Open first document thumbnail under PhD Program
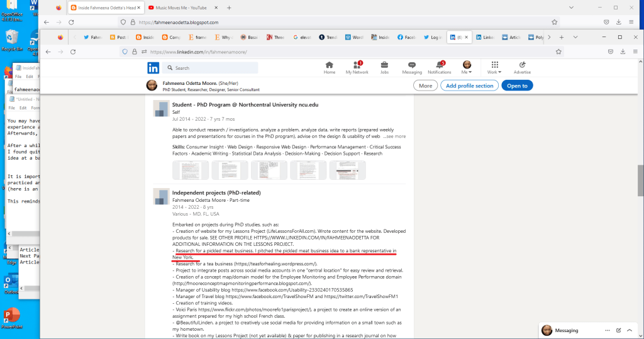Screen dimensions: 644x339 (190, 170)
